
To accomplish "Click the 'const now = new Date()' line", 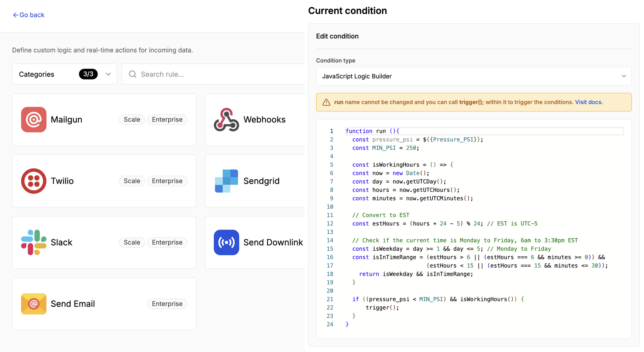I will [391, 173].
